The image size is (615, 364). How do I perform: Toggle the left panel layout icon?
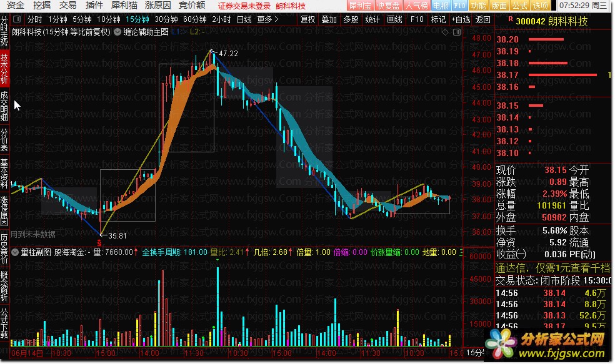point(17,19)
